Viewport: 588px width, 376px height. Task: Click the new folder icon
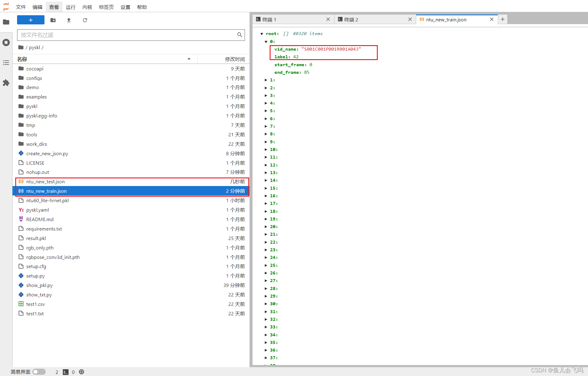tap(53, 20)
